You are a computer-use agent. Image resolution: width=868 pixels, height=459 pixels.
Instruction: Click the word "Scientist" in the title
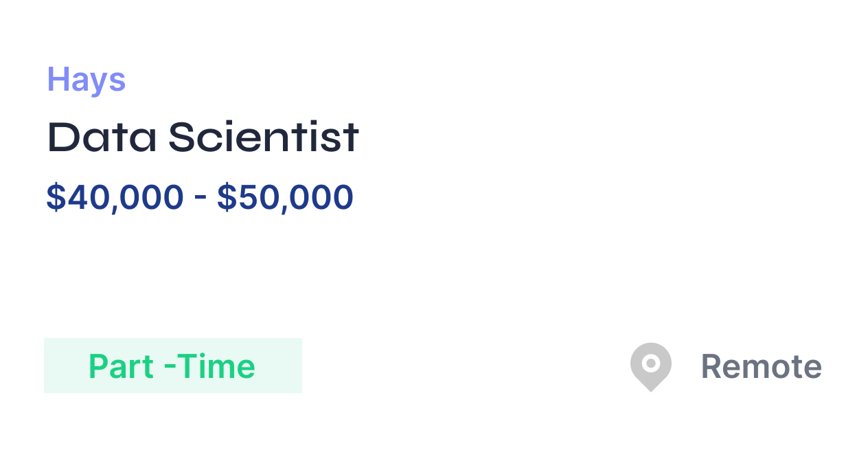(x=264, y=137)
